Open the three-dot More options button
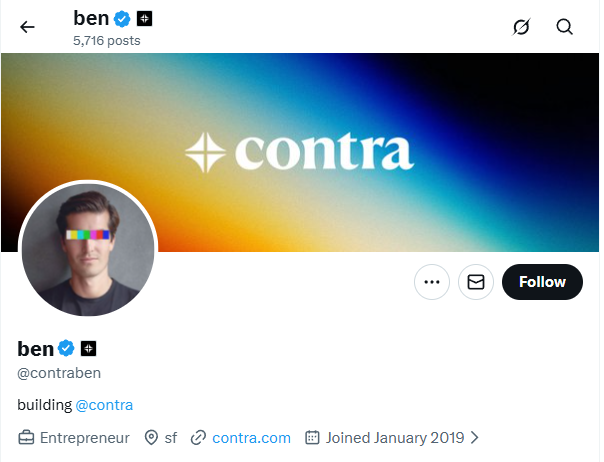 tap(432, 282)
